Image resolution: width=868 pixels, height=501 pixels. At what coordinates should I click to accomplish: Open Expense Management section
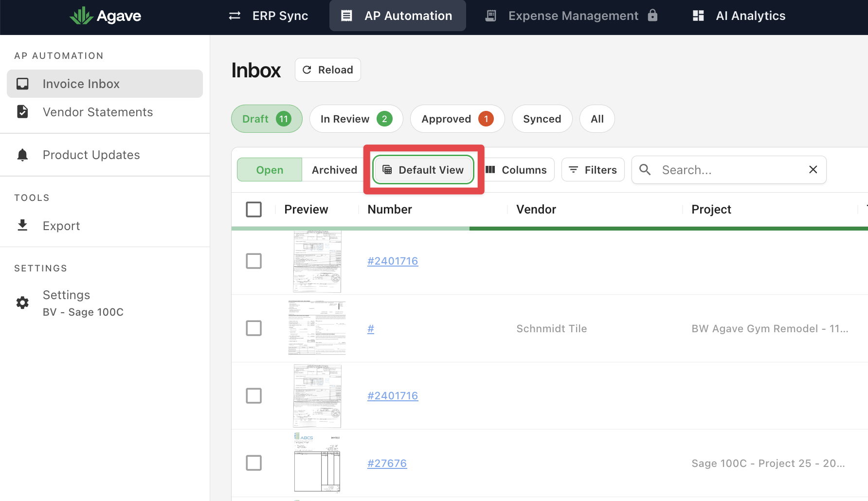coord(572,16)
